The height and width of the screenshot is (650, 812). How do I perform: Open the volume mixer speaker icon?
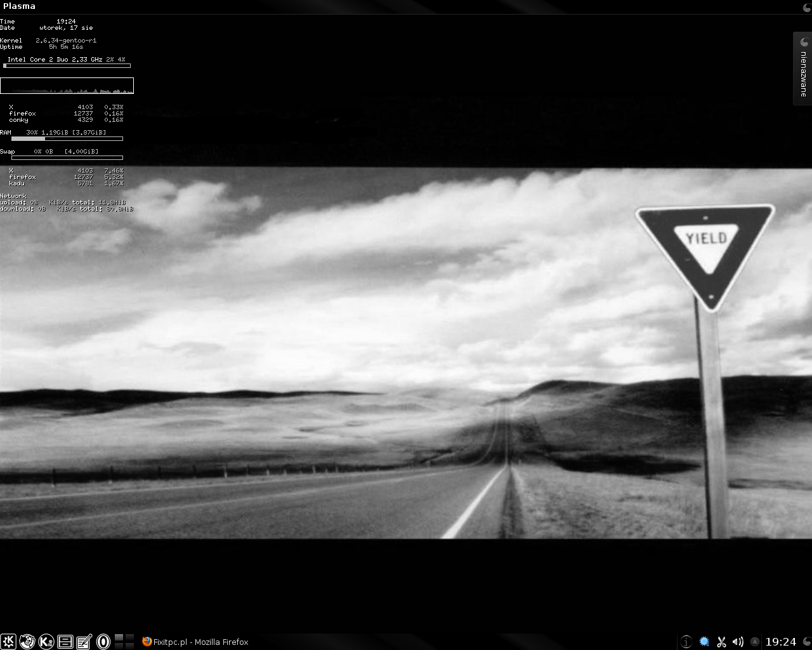tap(738, 642)
